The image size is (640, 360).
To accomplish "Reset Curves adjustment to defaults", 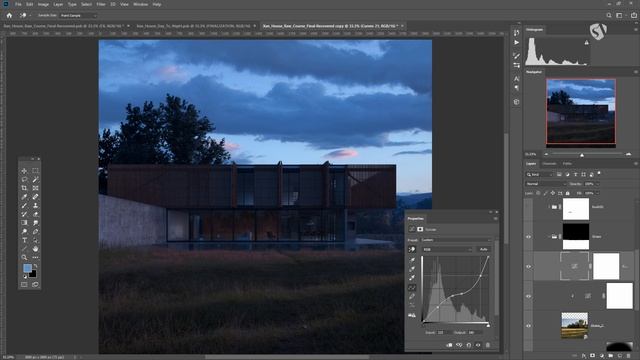I will (469, 345).
